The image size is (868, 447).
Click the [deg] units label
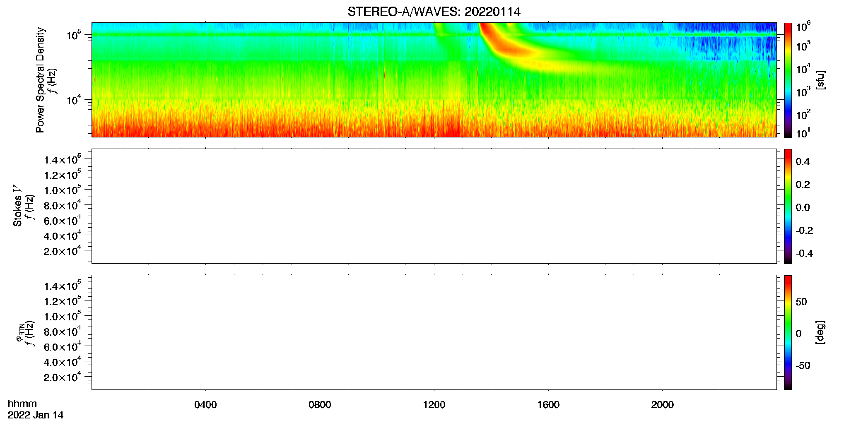[820, 332]
